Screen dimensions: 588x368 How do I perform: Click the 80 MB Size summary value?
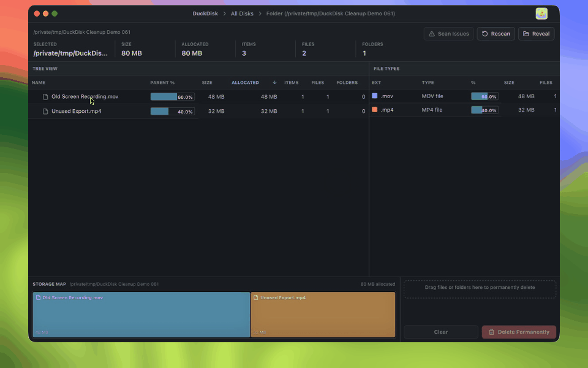pos(132,53)
